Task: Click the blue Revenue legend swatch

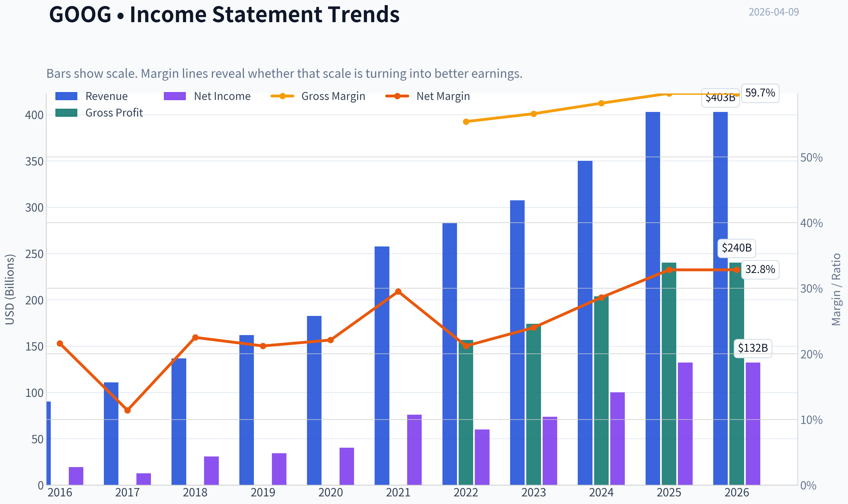Action: tap(66, 96)
